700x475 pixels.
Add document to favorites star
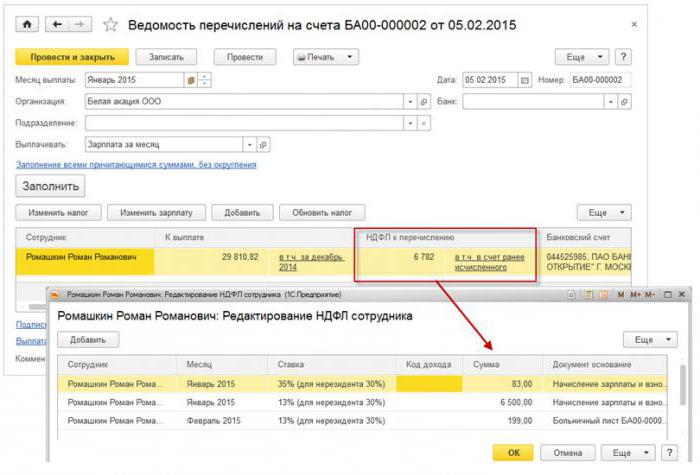110,24
